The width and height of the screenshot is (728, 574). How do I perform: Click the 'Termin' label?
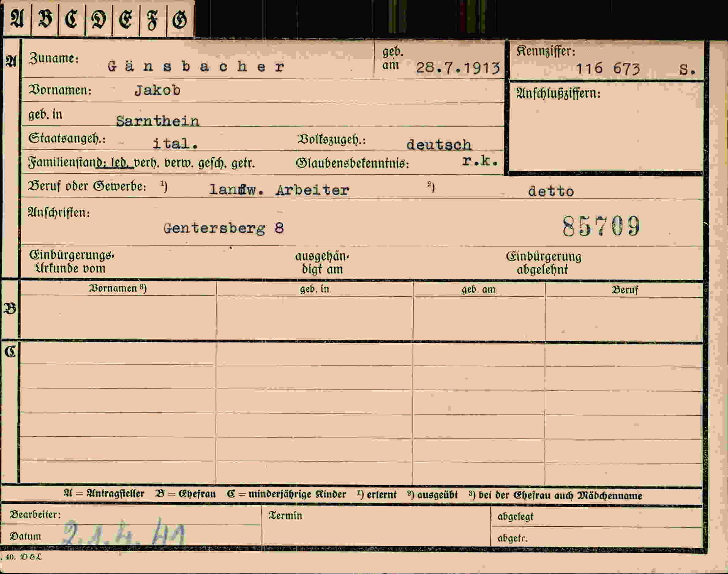pyautogui.click(x=285, y=515)
